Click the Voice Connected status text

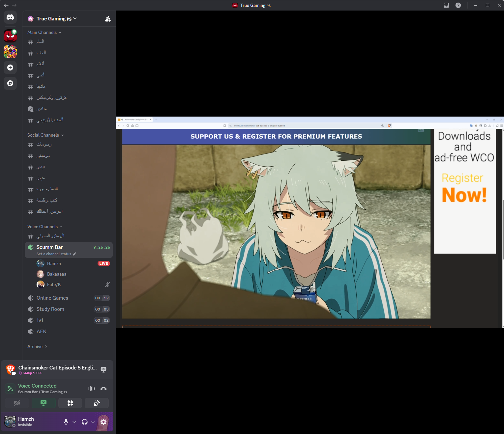37,386
